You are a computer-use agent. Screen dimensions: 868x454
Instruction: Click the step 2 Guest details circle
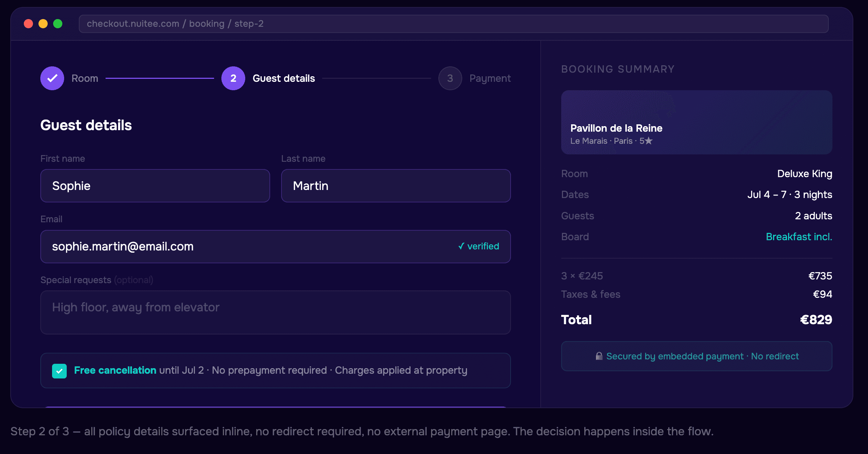[x=233, y=78]
